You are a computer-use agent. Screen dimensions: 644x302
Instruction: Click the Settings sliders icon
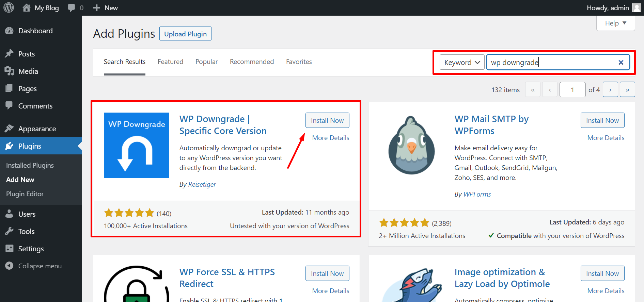click(9, 249)
